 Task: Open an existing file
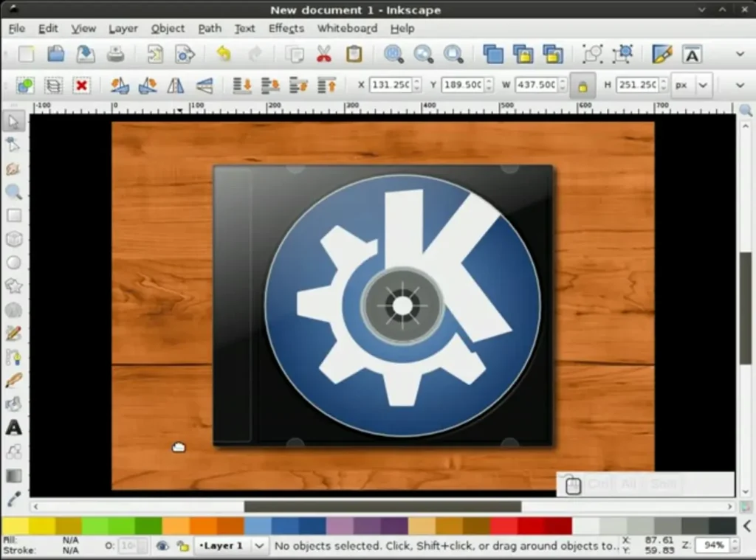pyautogui.click(x=56, y=54)
